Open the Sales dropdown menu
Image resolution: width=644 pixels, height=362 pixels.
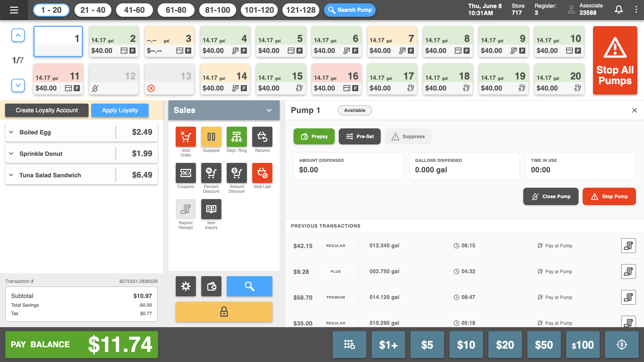(269, 110)
